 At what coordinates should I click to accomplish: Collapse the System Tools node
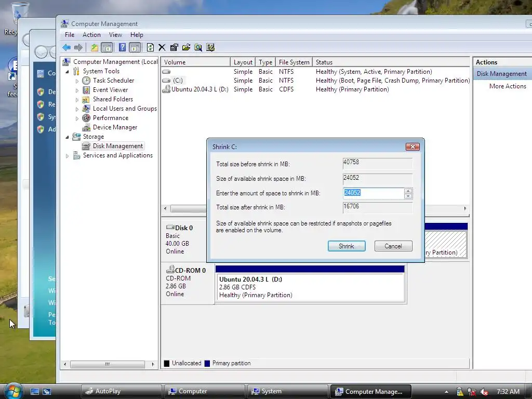coord(67,72)
